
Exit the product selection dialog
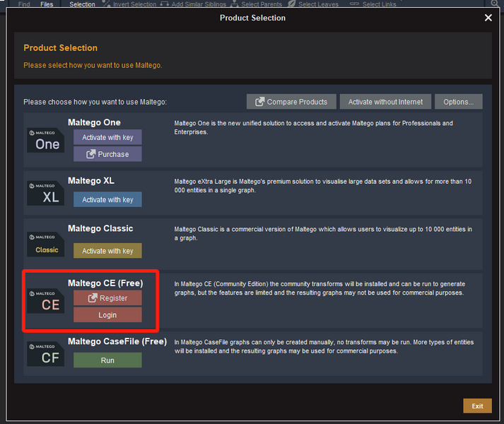pyautogui.click(x=477, y=406)
